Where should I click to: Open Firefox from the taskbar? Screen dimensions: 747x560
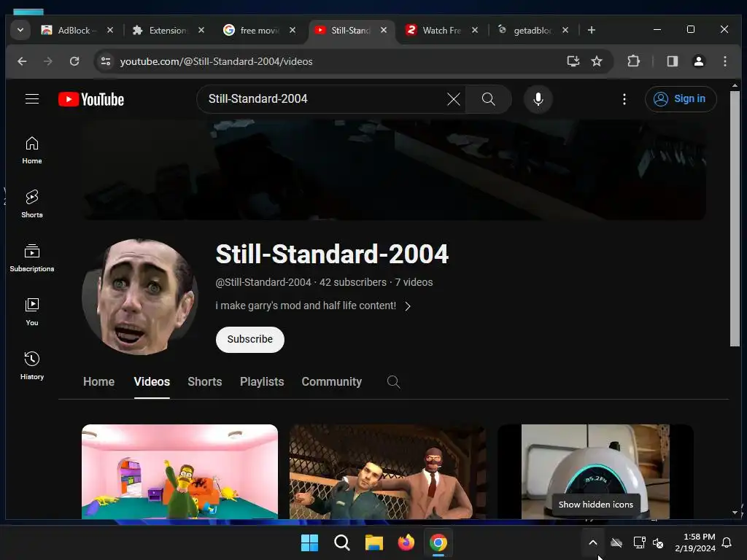tap(406, 542)
